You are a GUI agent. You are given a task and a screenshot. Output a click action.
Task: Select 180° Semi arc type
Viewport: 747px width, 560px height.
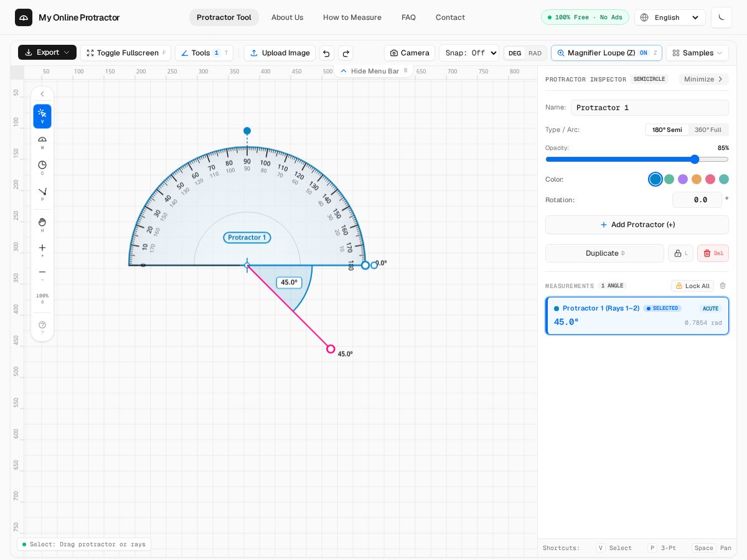pyautogui.click(x=667, y=130)
